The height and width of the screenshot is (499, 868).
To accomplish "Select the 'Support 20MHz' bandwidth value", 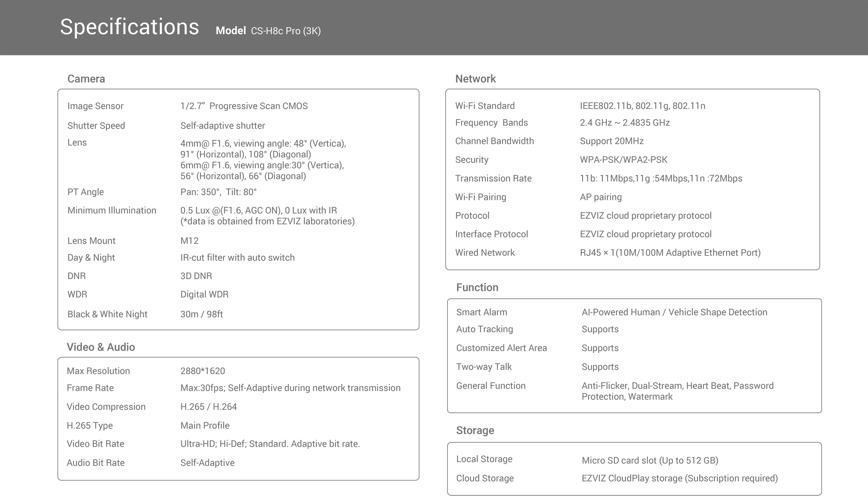I will coord(612,141).
